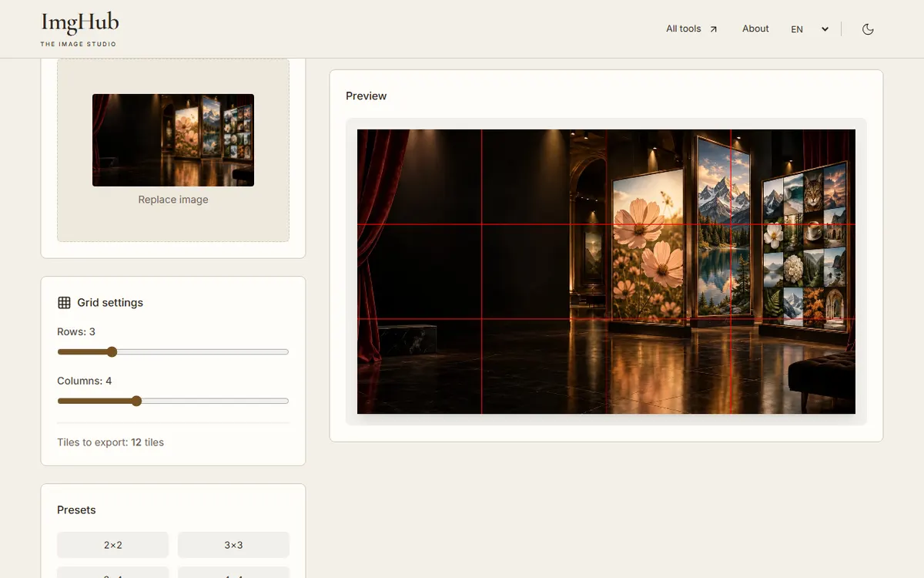Click the "Presets" heading
Image resolution: width=924 pixels, height=578 pixels.
point(76,510)
